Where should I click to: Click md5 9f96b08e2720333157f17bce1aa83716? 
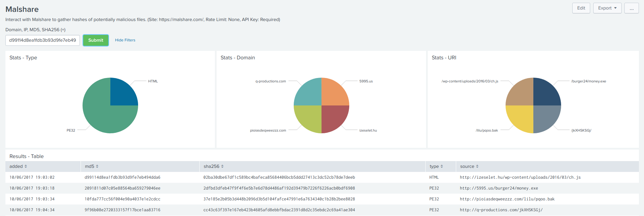point(123,210)
